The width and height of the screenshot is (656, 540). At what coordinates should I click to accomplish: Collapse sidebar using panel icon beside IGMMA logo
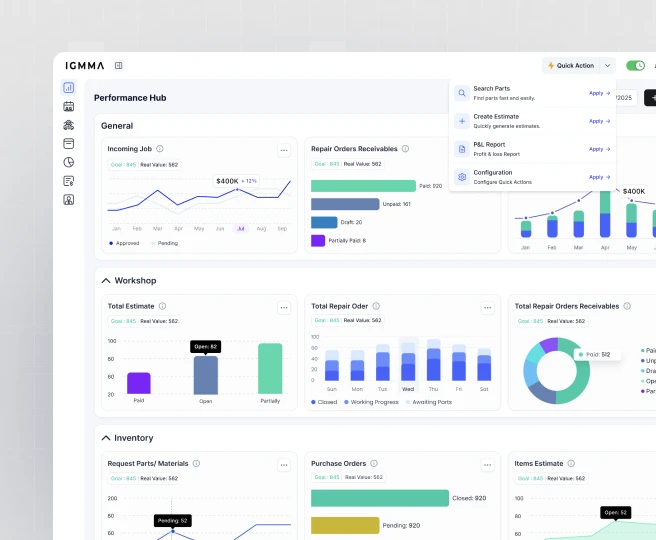[119, 65]
